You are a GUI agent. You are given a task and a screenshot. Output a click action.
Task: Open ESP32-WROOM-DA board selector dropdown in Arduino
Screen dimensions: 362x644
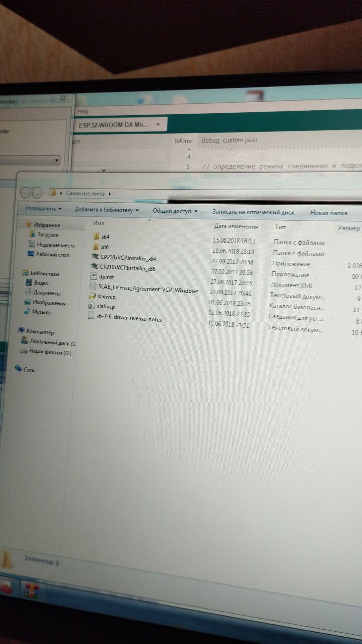tap(120, 124)
